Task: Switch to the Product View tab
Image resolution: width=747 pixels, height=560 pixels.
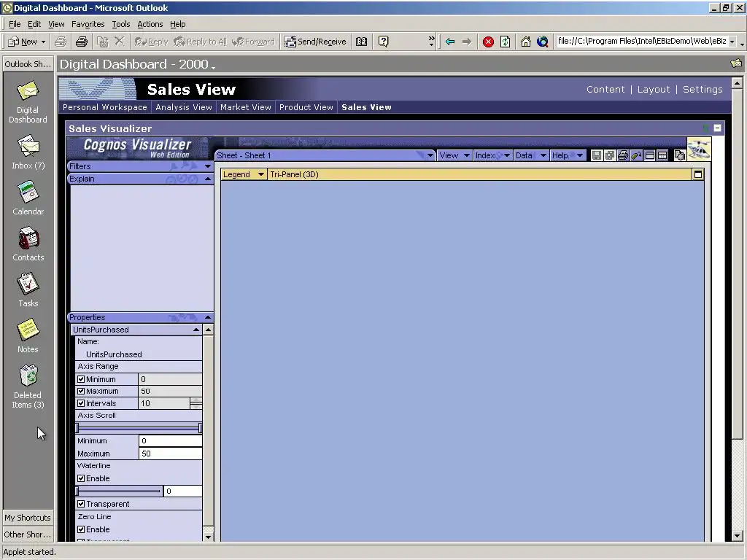Action: 306,107
